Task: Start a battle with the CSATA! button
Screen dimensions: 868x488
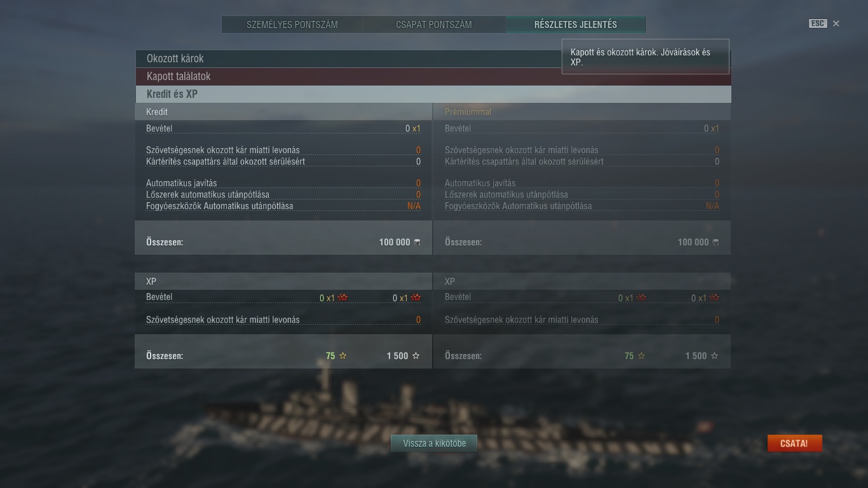Action: pos(794,444)
